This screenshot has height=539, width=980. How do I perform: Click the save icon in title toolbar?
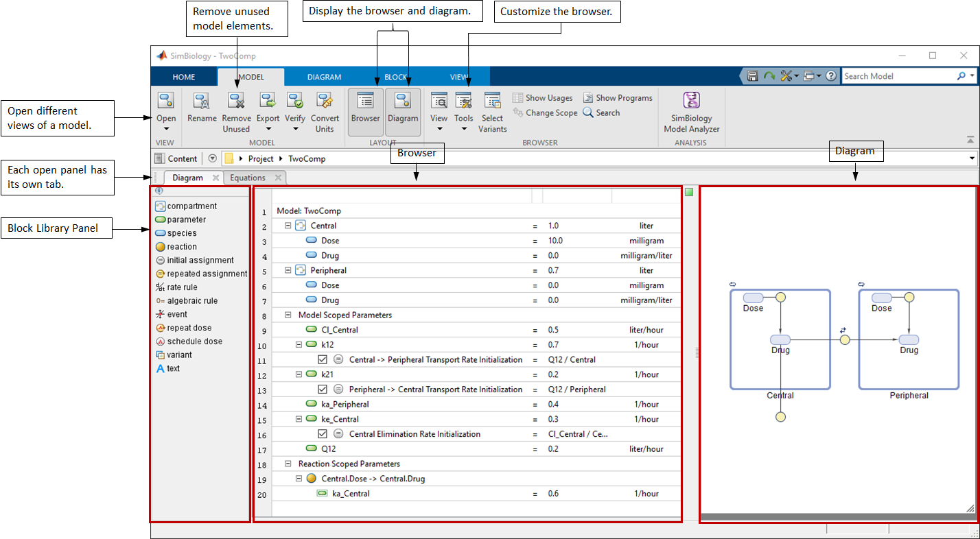(752, 76)
